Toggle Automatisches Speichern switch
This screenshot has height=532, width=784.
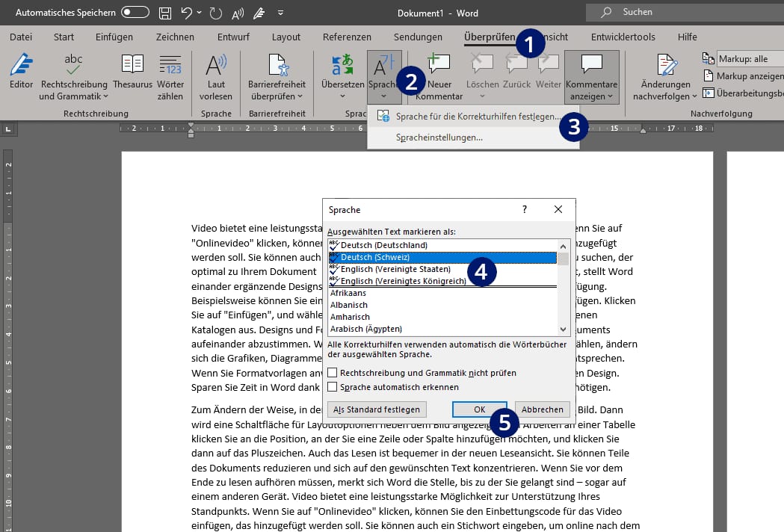click(x=135, y=12)
